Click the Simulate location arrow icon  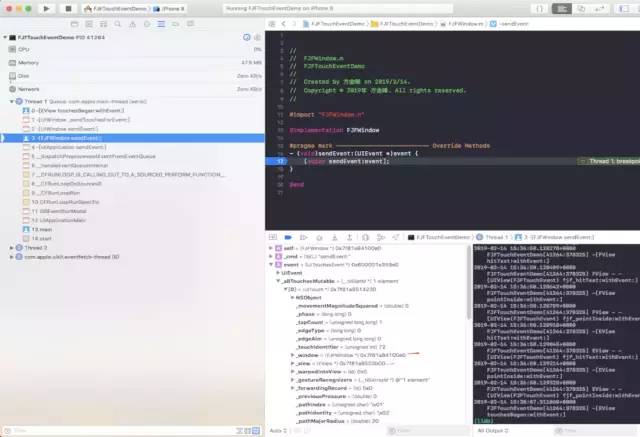click(x=396, y=237)
